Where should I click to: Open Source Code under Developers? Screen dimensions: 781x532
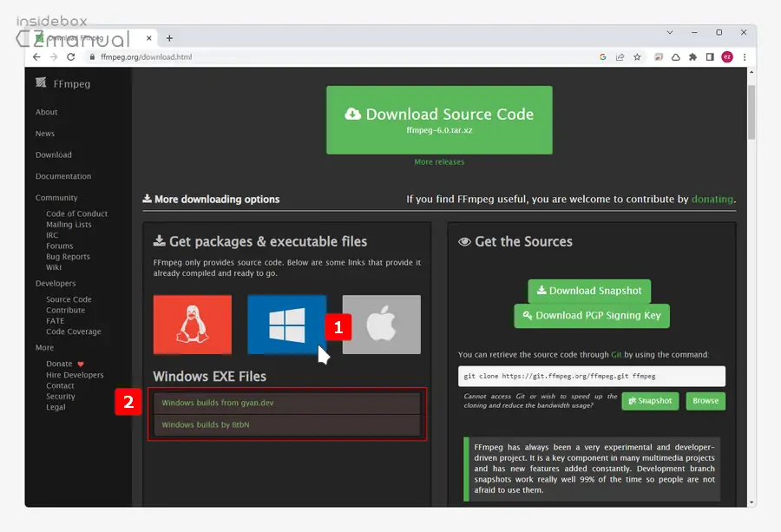tap(69, 299)
